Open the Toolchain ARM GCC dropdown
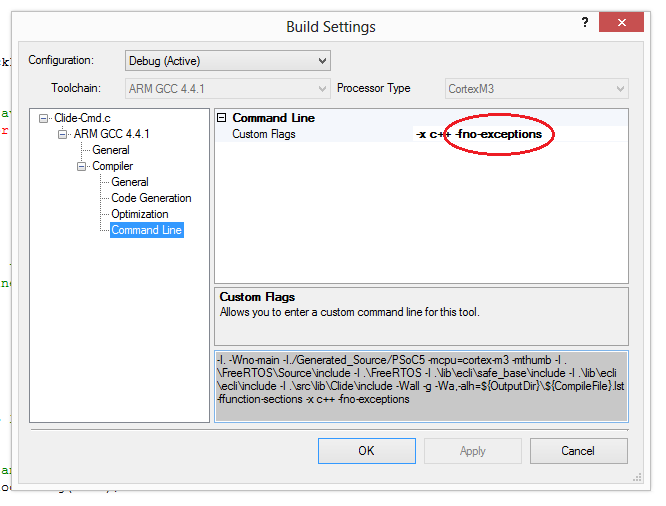The width and height of the screenshot is (666, 506). [x=228, y=88]
